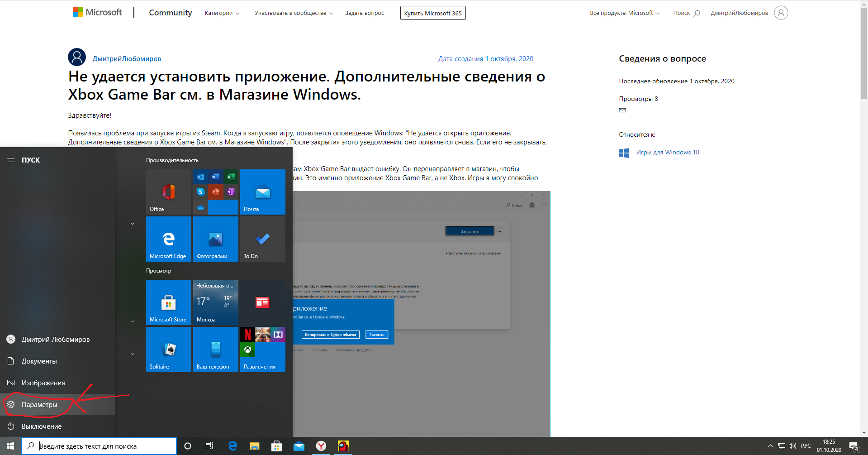Open the Почта mail tile
868x455 pixels.
pos(263,192)
